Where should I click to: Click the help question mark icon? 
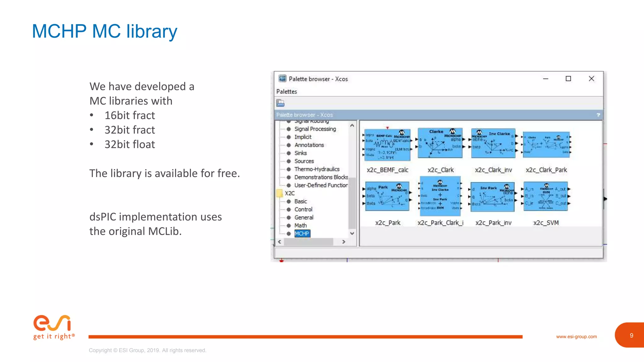598,115
